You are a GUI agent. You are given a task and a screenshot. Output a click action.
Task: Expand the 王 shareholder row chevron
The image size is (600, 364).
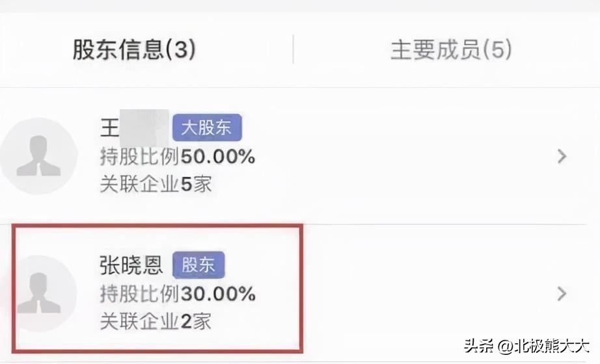(x=562, y=157)
